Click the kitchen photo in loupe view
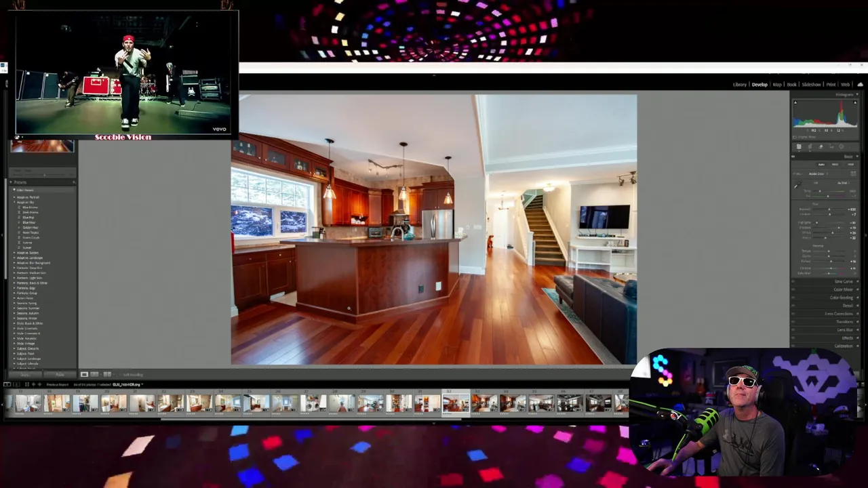Screen dimensions: 868x488 point(434,230)
